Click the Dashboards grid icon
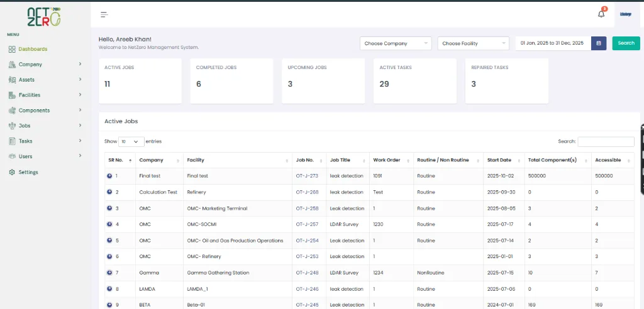Viewport: 644px width, 309px height. [12, 49]
